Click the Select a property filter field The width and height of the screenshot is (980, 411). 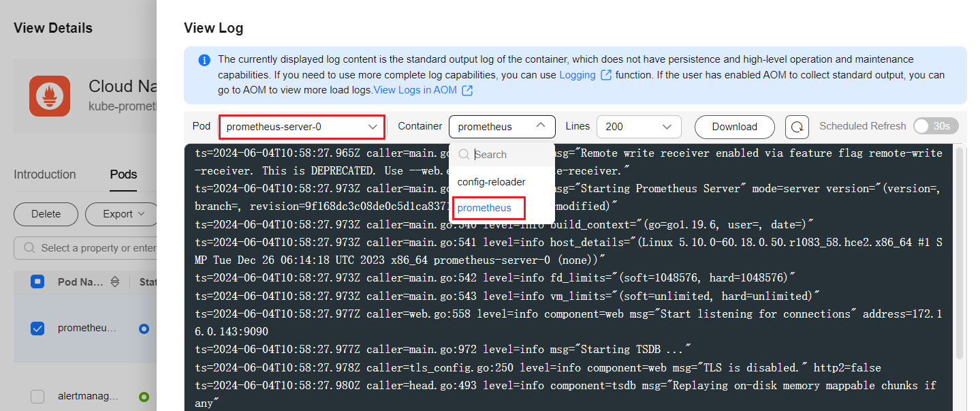click(x=85, y=248)
